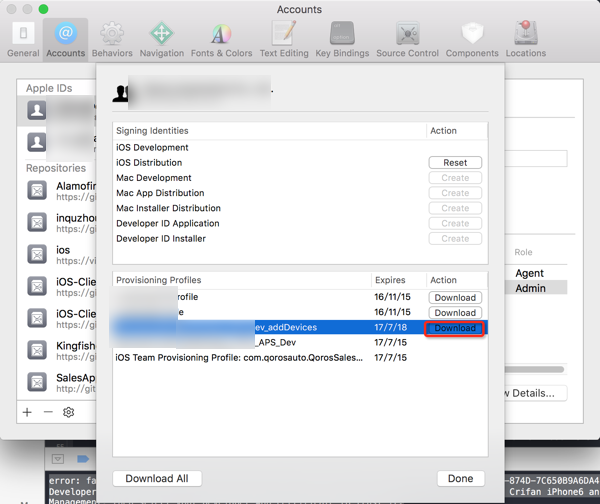Select the second Apple ID avatar
Screen dimensions: 600x504
[x=37, y=142]
